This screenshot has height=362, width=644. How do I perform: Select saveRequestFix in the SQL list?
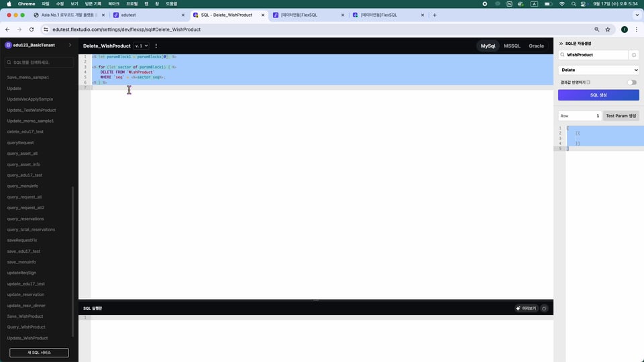[x=21, y=241]
